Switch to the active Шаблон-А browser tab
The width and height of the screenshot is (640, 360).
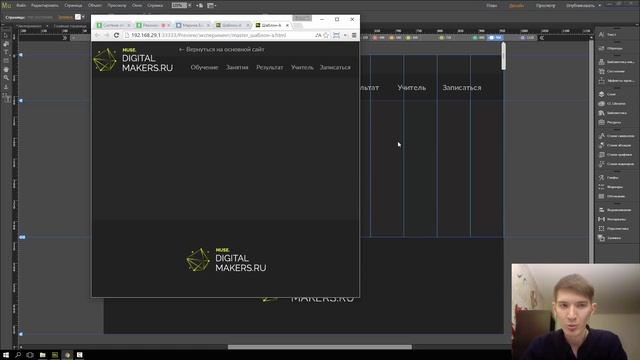tap(271, 25)
